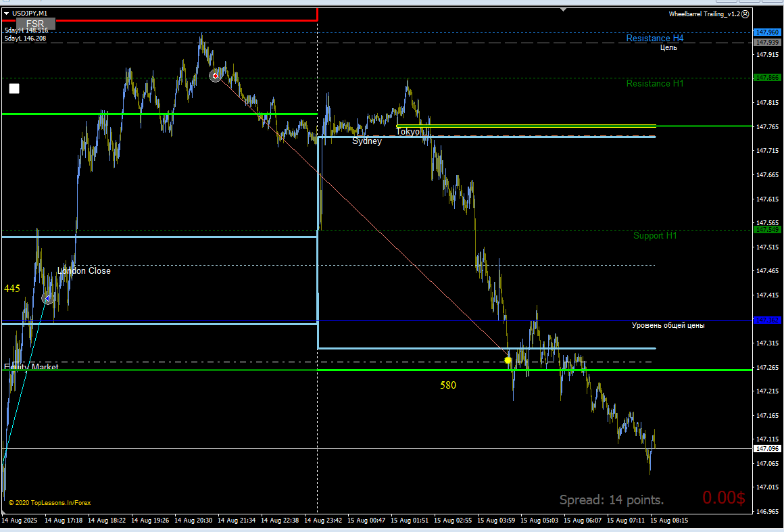Click the 147.939 price tag on axis
The image size is (784, 532).
[767, 43]
